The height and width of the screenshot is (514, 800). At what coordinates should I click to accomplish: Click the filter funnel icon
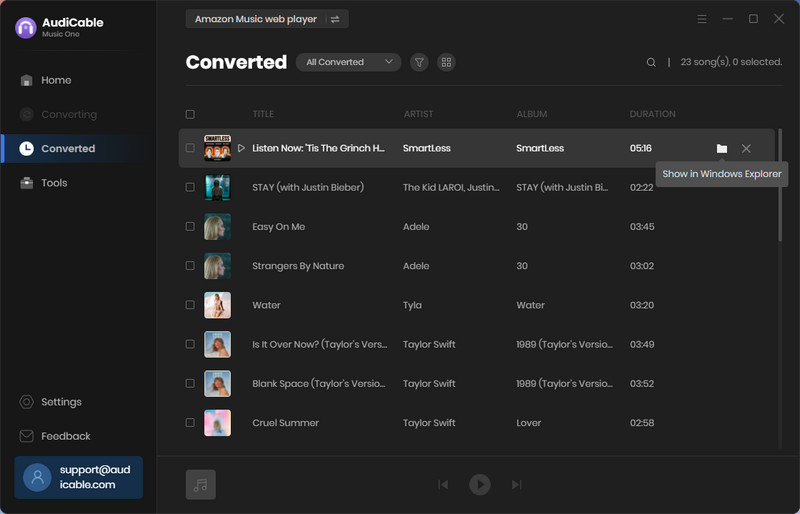point(419,62)
